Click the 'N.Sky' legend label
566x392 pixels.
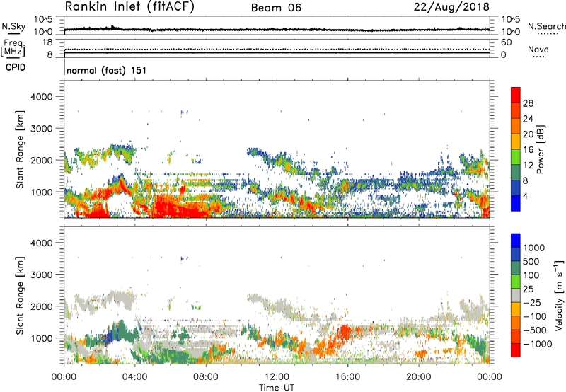coord(13,26)
